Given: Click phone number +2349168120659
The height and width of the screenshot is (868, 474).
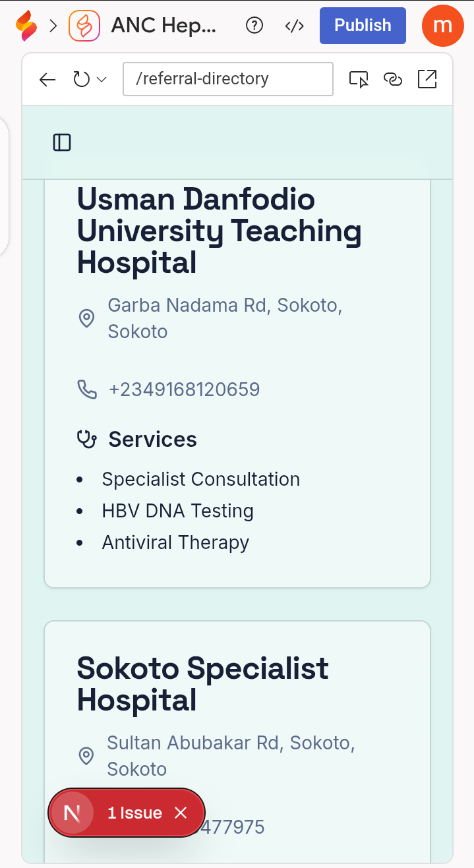Looking at the screenshot, I should [x=184, y=390].
